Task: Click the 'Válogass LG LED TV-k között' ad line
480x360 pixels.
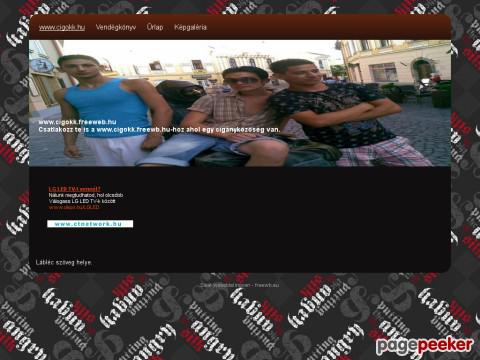Action: click(82, 201)
